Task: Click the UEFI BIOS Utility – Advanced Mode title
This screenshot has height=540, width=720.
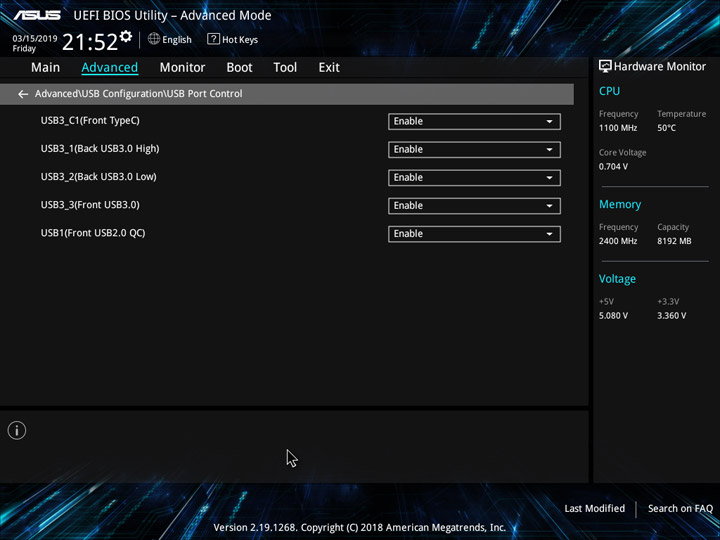Action: coord(172,16)
